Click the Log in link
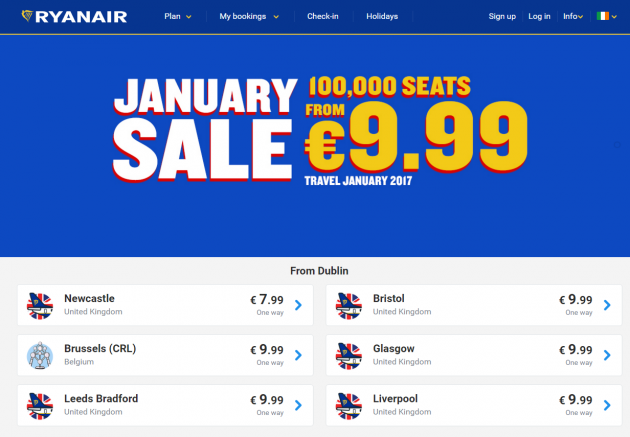 pos(539,17)
